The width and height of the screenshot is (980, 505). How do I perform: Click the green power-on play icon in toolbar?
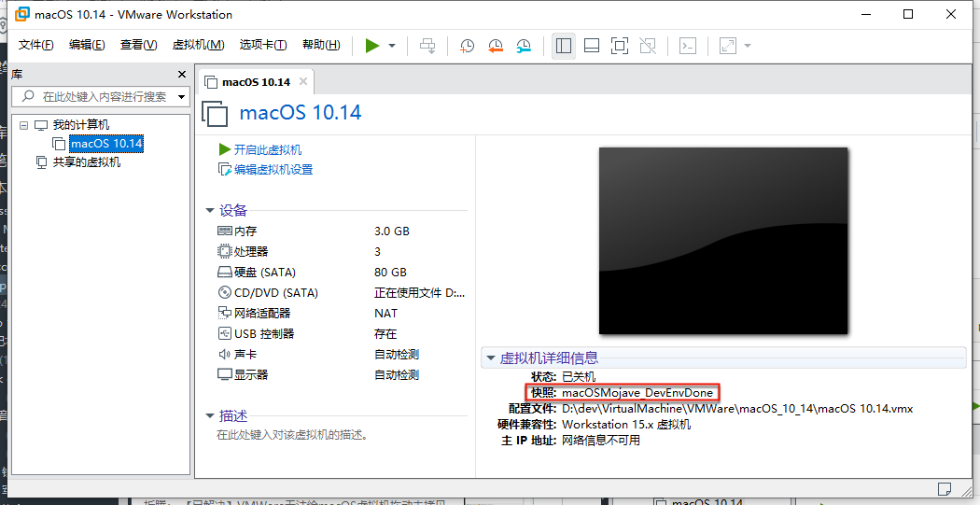point(372,46)
